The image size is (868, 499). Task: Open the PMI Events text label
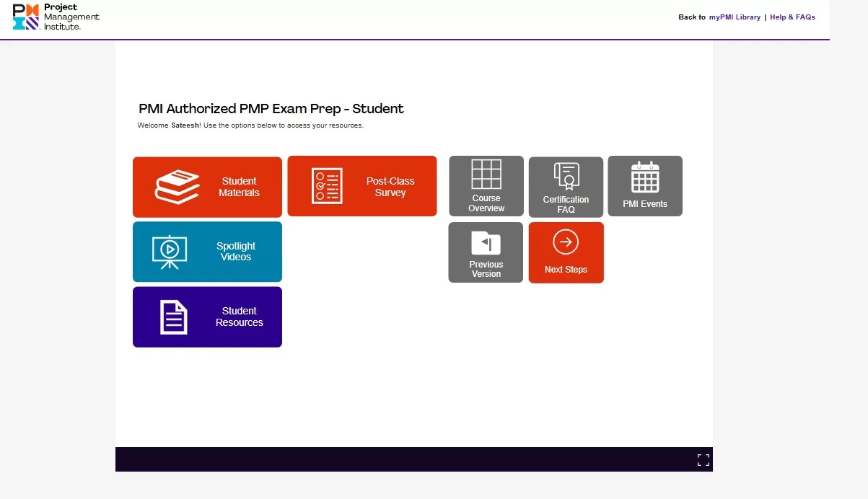(645, 204)
